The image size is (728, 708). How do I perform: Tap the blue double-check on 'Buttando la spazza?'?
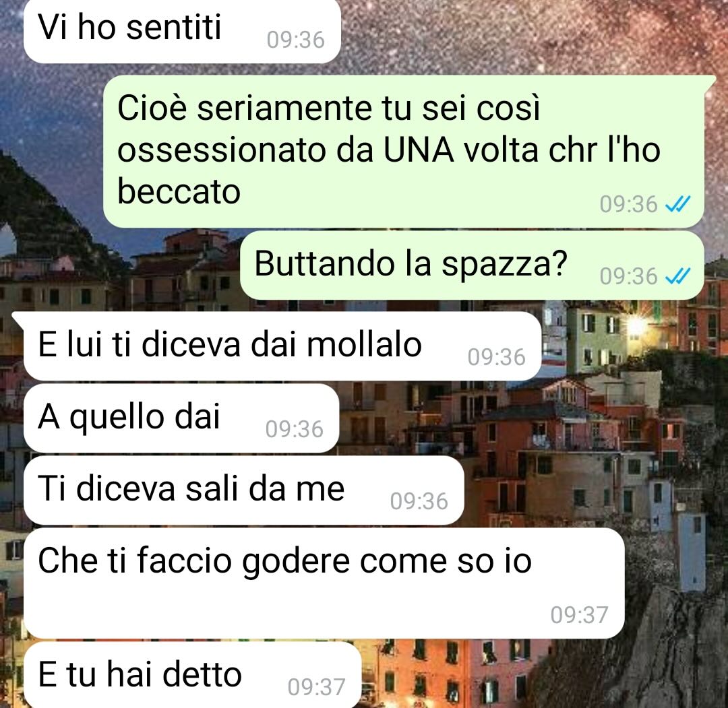pyautogui.click(x=678, y=276)
